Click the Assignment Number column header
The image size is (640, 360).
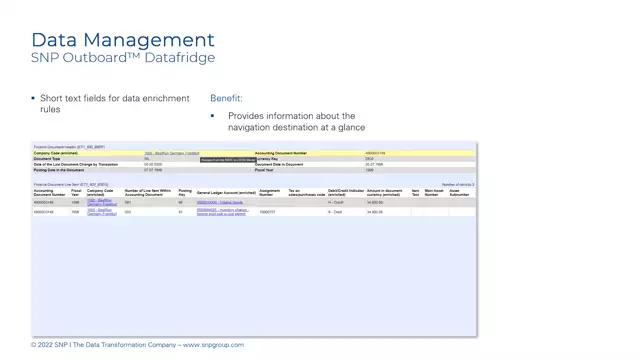tap(270, 193)
